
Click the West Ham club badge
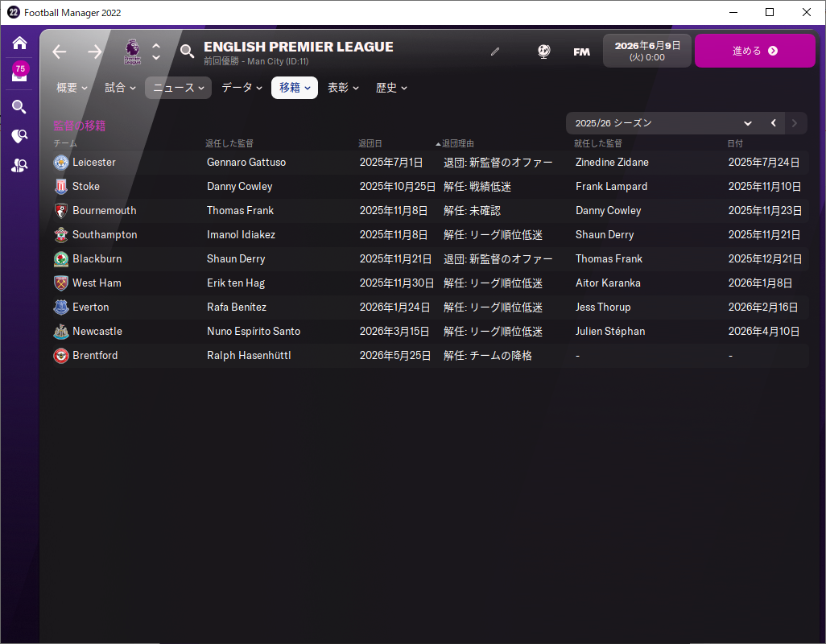coord(61,283)
